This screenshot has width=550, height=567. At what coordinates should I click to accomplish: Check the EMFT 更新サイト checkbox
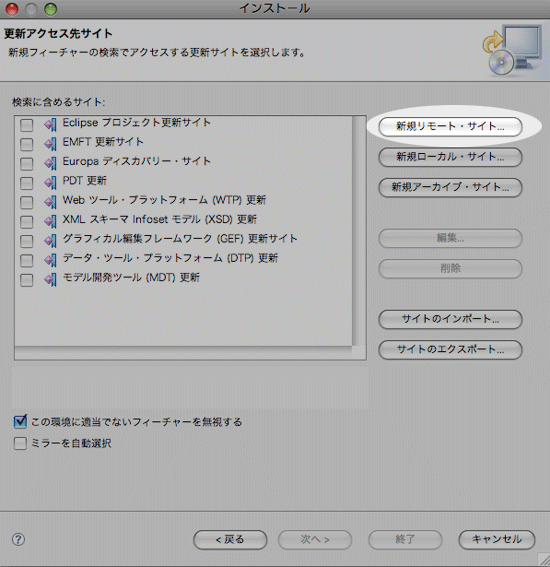pos(26,144)
